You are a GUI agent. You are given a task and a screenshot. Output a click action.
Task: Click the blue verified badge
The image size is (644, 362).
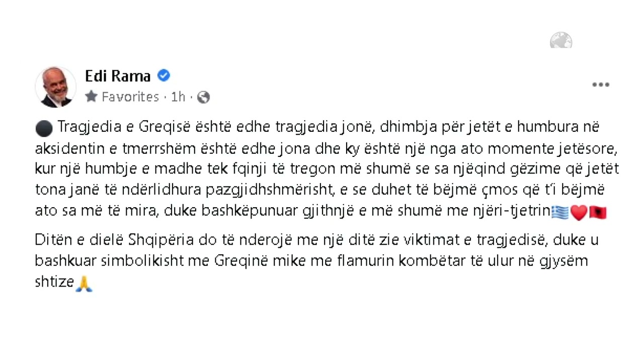pyautogui.click(x=164, y=75)
